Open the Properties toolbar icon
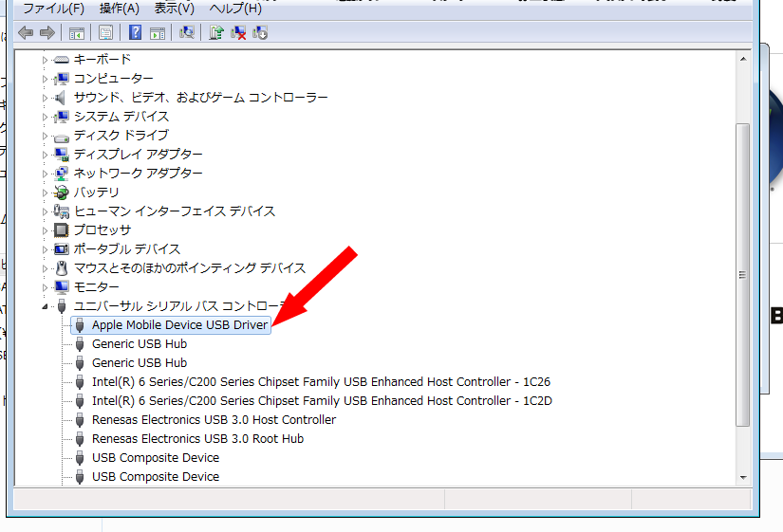The image size is (783, 532). (x=105, y=33)
